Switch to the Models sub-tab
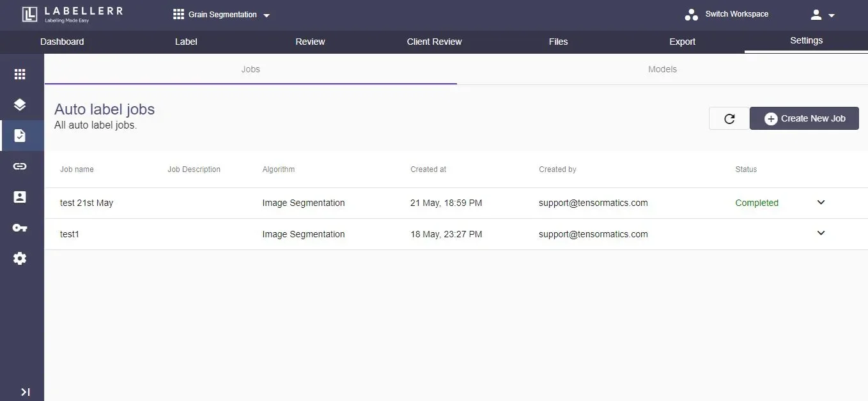Image resolution: width=868 pixels, height=401 pixels. click(662, 69)
